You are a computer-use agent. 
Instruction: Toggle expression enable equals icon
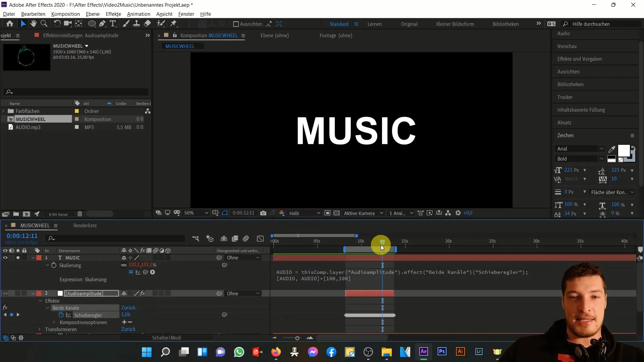tap(131, 272)
